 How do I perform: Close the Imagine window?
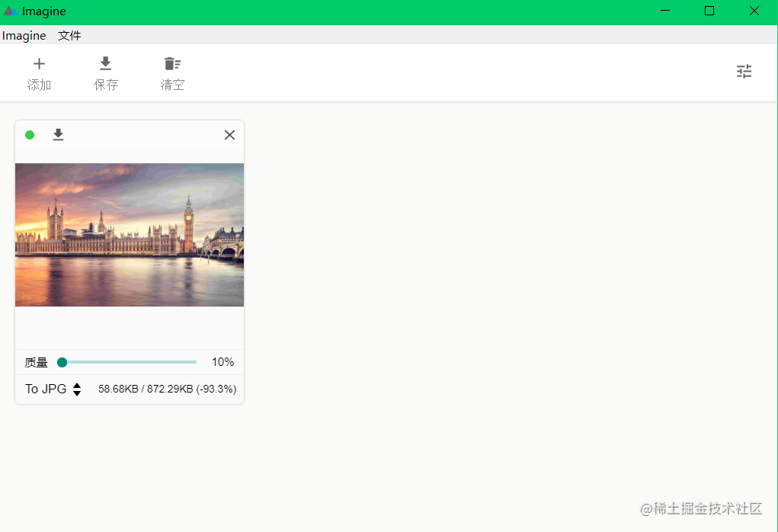pos(754,11)
